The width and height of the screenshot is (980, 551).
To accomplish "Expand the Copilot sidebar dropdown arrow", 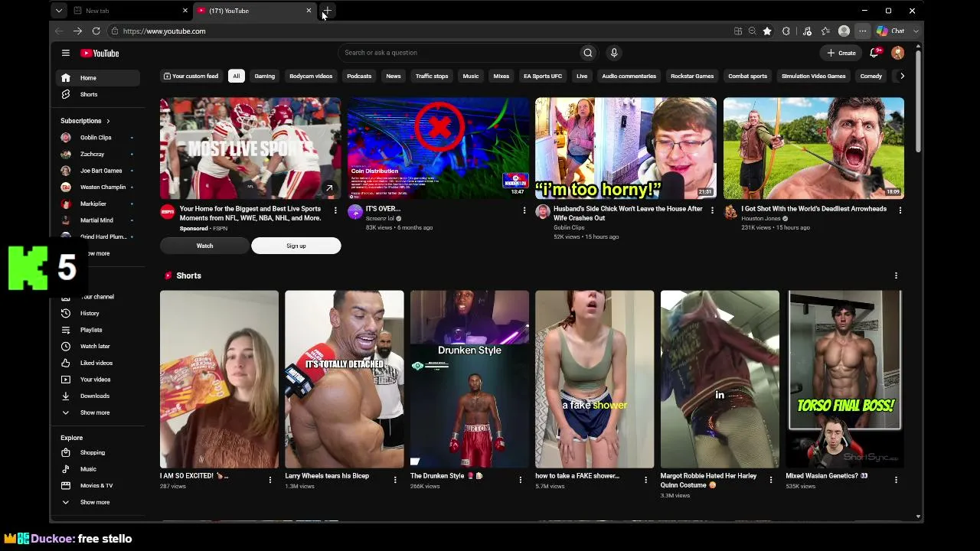I will pos(916,31).
